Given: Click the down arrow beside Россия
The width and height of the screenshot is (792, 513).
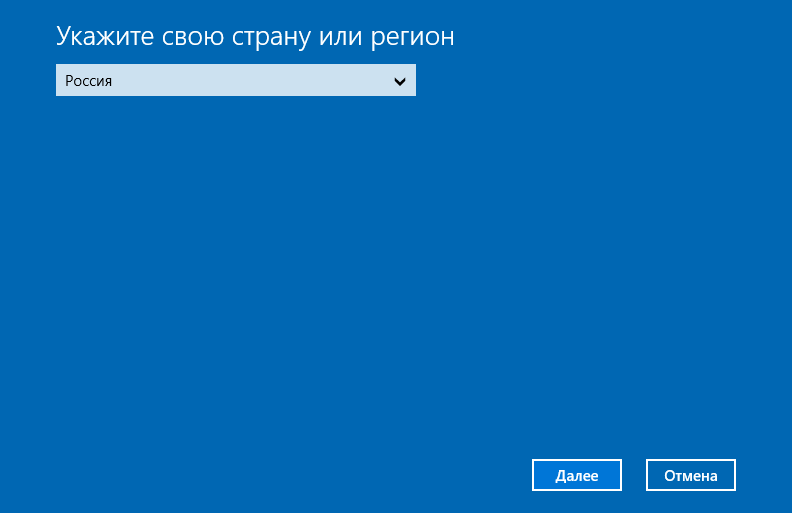Looking at the screenshot, I should tap(400, 81).
